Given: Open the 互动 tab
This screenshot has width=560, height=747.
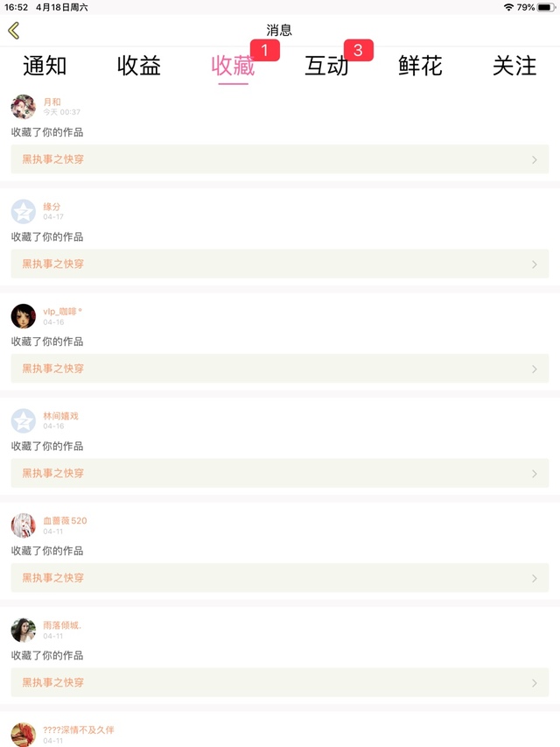Looking at the screenshot, I should [x=326, y=66].
